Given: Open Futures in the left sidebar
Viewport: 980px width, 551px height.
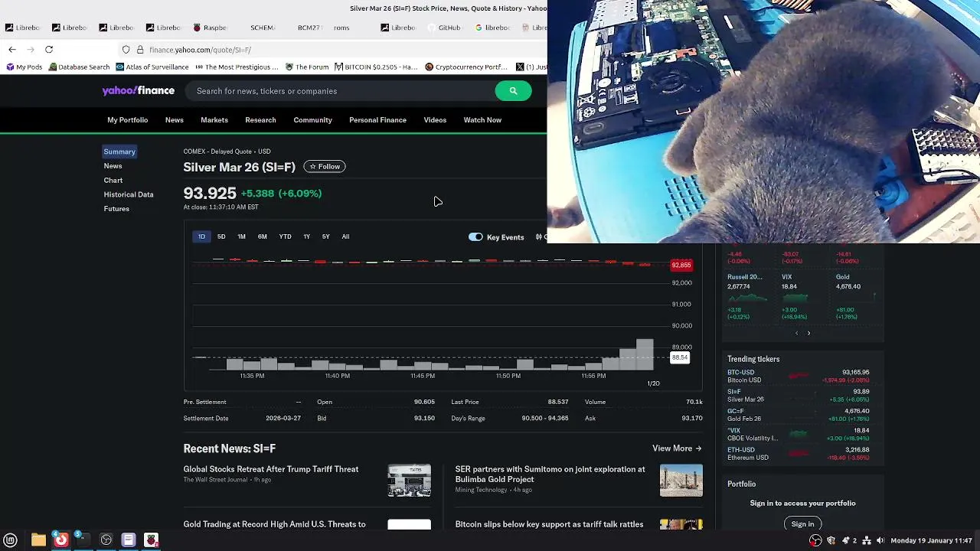Looking at the screenshot, I should 116,209.
